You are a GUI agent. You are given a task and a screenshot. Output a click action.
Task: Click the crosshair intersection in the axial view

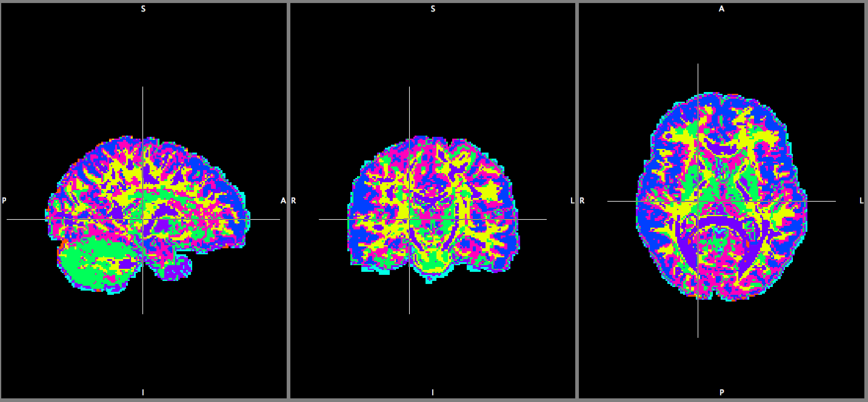pyautogui.click(x=698, y=201)
